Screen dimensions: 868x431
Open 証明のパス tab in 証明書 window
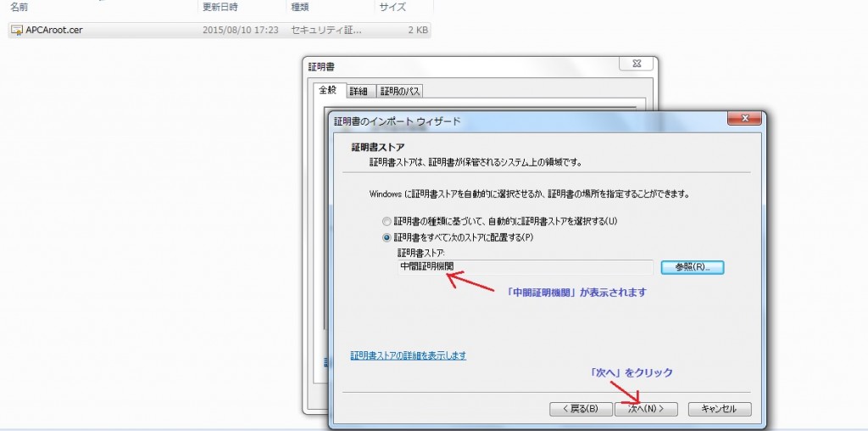(400, 92)
